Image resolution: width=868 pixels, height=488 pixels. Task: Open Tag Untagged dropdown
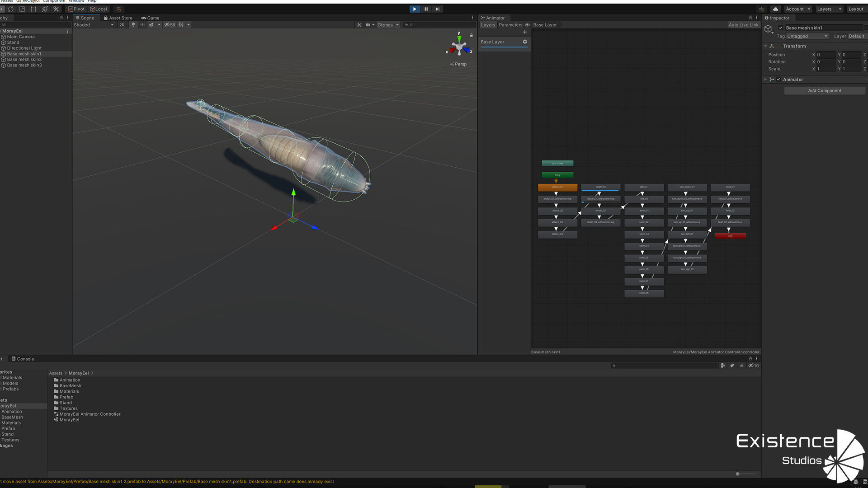[807, 37]
